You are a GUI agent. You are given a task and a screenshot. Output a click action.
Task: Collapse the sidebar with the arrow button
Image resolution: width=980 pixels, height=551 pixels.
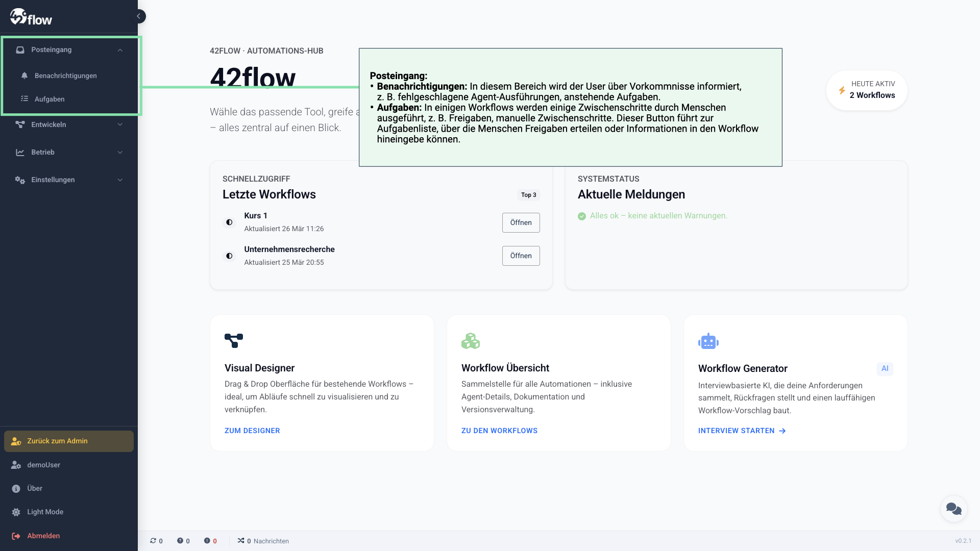point(139,16)
